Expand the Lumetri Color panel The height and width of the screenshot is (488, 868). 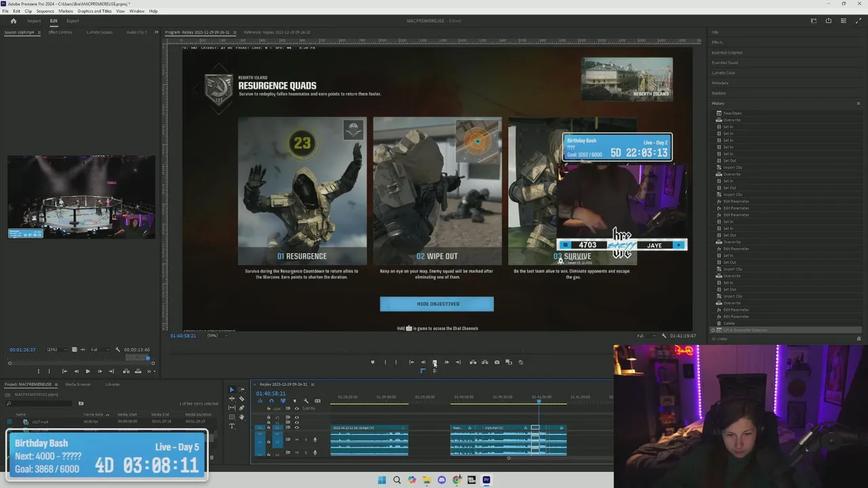724,73
